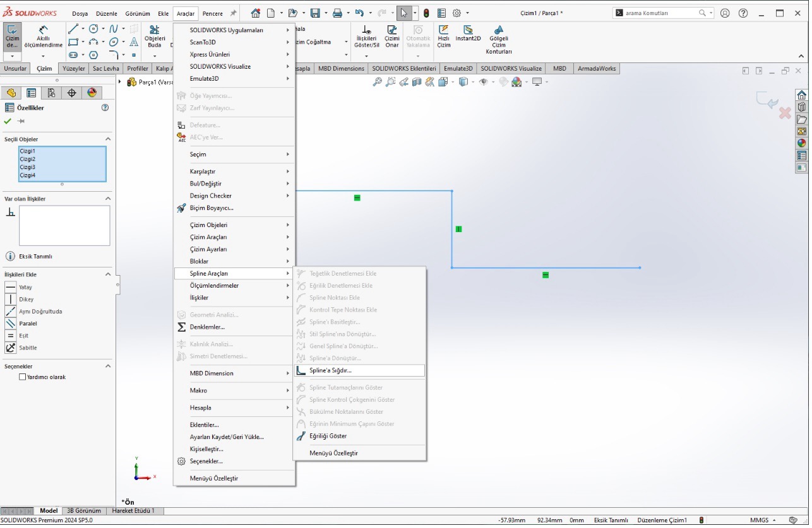Select the Akıllı ölçümlendirme dimension tool
The height and width of the screenshot is (528, 812).
point(44,38)
